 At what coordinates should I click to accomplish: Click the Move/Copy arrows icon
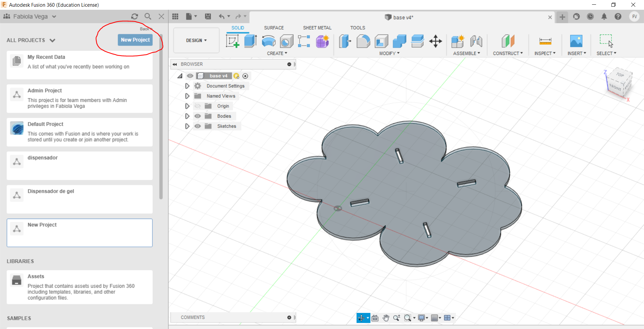pyautogui.click(x=435, y=41)
